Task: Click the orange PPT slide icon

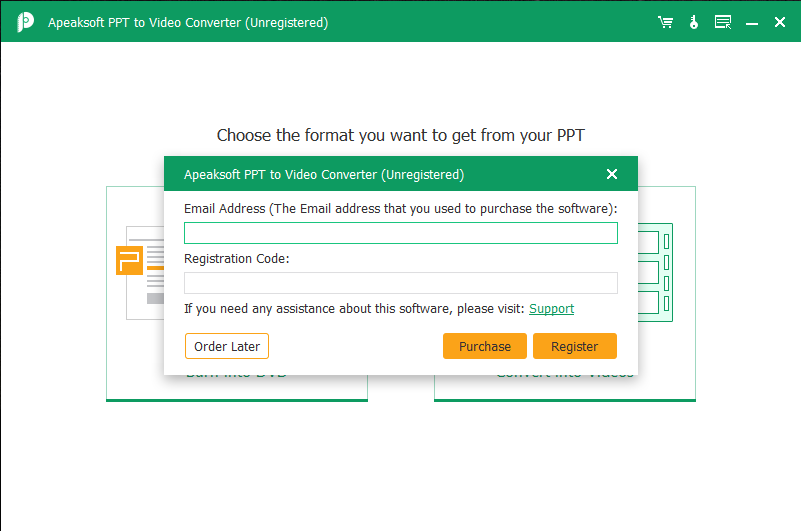Action: pos(129,260)
